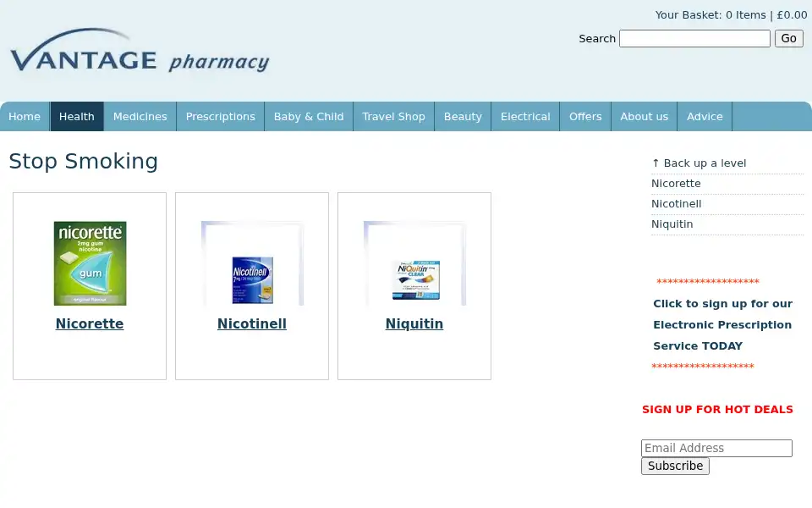The height and width of the screenshot is (508, 812).
Task: Click the Go search button
Action: pyautogui.click(x=788, y=38)
